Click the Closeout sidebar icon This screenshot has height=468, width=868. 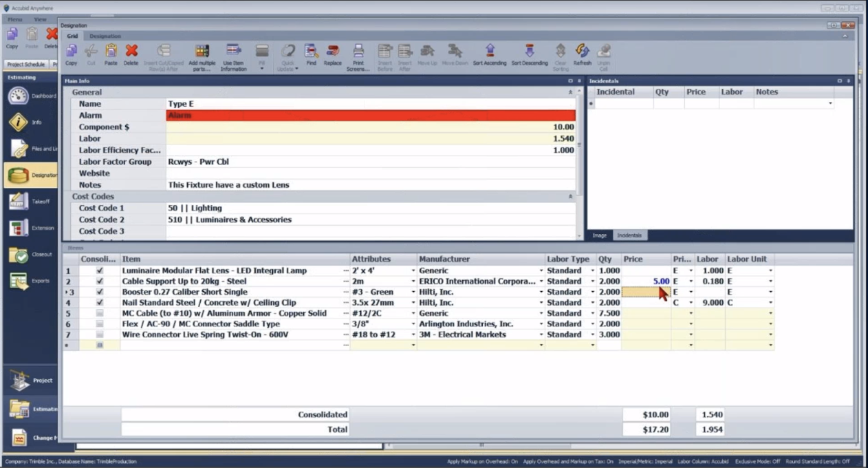(x=19, y=254)
